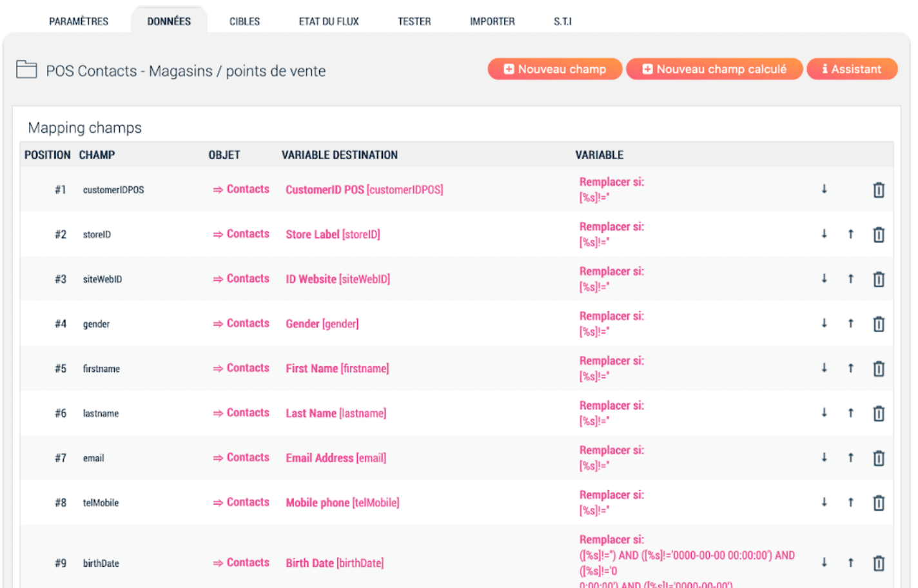Click position #5 cell
This screenshot has width=918, height=588.
click(x=61, y=369)
